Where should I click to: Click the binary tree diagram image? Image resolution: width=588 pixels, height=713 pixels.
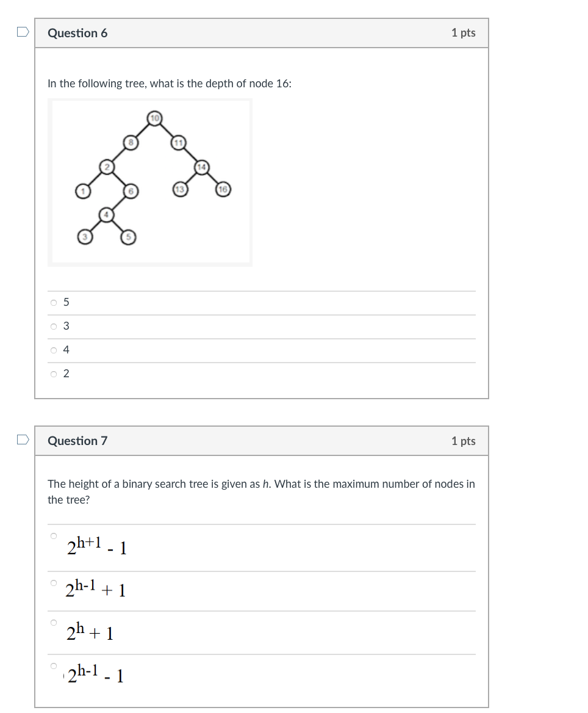[149, 181]
